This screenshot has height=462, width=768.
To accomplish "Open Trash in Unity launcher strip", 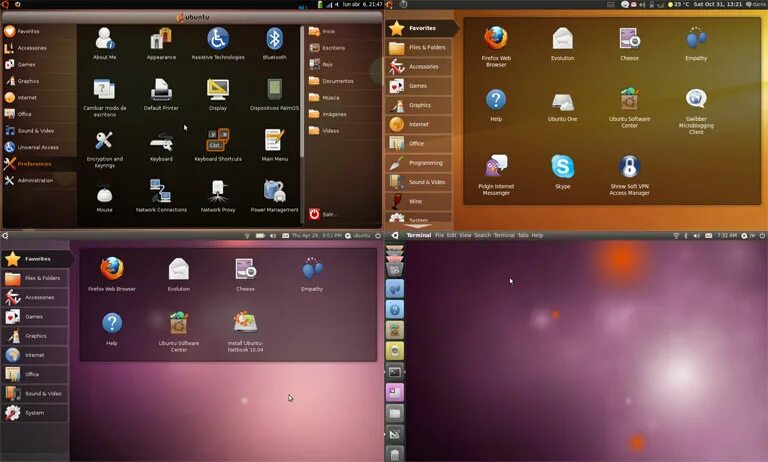I will 395,454.
